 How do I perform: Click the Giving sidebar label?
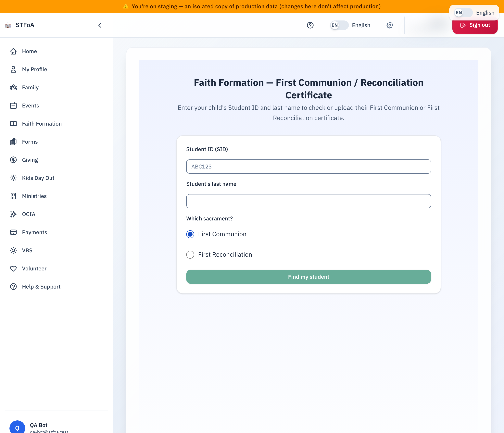[30, 160]
